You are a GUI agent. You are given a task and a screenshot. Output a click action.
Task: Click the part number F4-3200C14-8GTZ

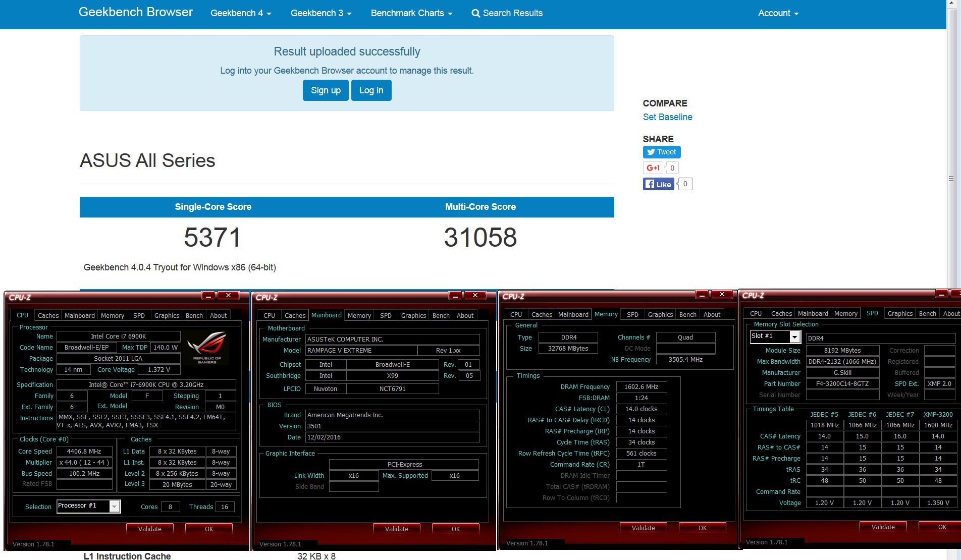[x=842, y=383]
